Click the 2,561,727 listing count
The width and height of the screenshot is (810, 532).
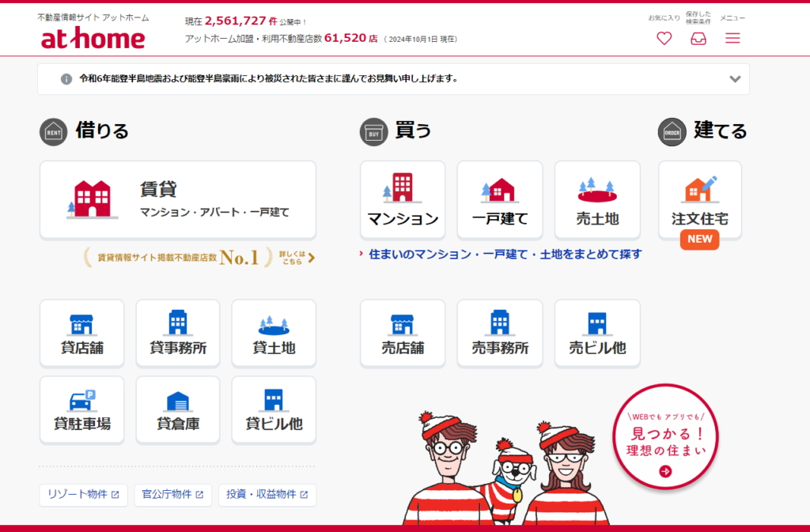pyautogui.click(x=235, y=21)
